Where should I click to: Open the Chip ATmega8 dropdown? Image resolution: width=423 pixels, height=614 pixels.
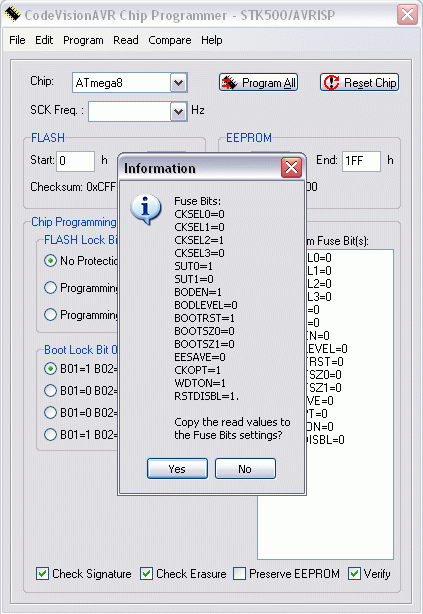coord(179,83)
